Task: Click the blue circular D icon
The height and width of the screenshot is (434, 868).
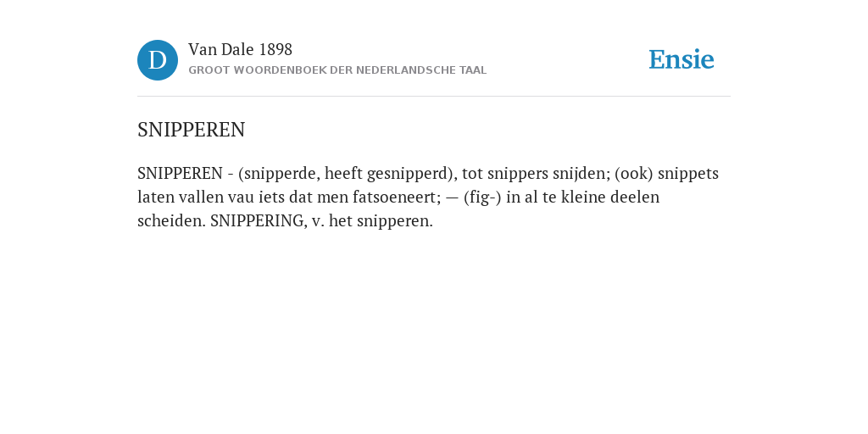Action: pos(158,60)
